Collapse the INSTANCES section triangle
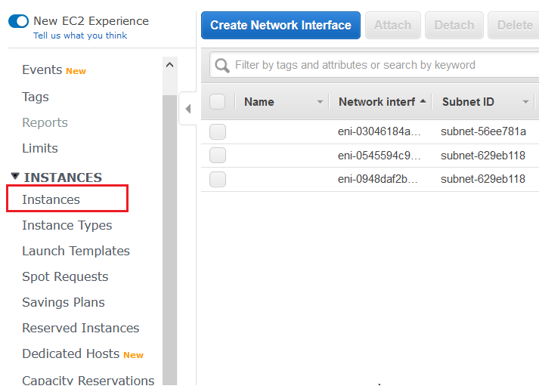 pos(15,177)
